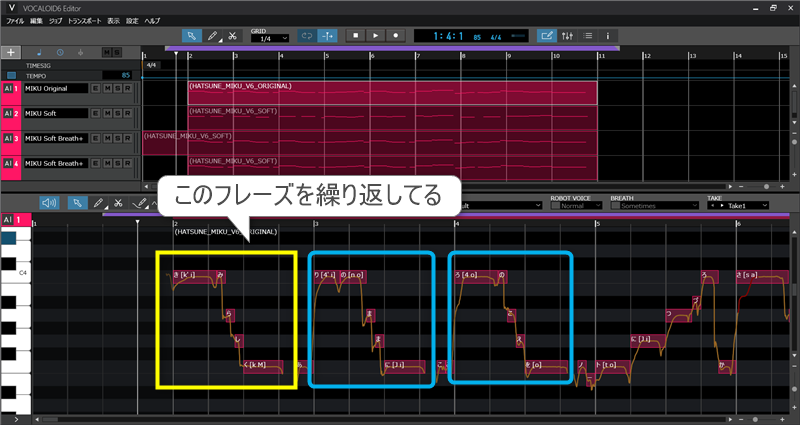Open the GRID 1/4 dropdown
This screenshot has width=800, height=425.
click(270, 39)
